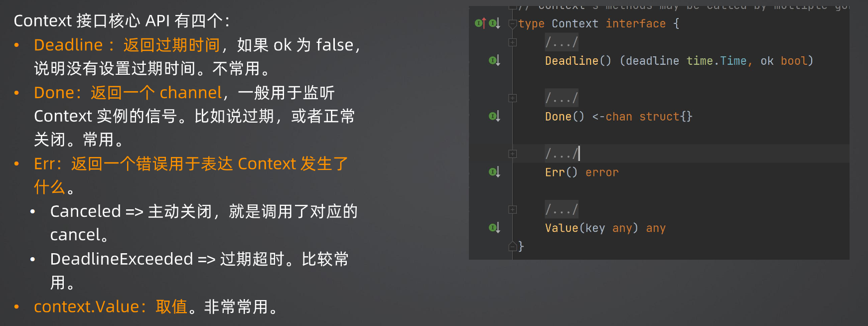Viewport: 868px width, 326px height.
Task: Click the Context type name in declaration
Action: click(x=575, y=23)
